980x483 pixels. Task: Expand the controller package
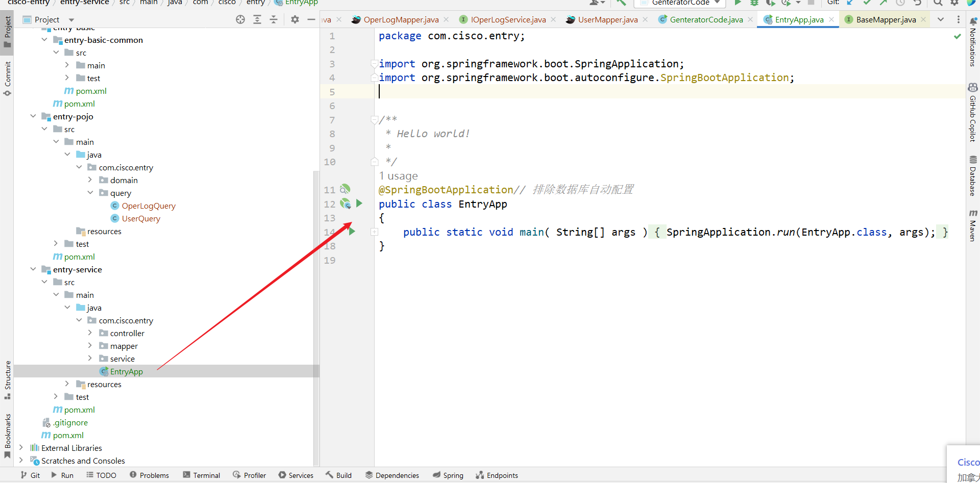pos(90,333)
